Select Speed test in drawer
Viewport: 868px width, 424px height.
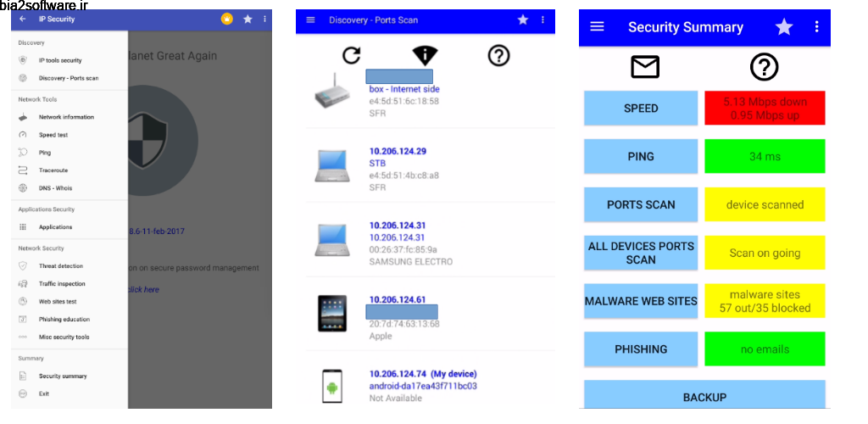[70, 135]
